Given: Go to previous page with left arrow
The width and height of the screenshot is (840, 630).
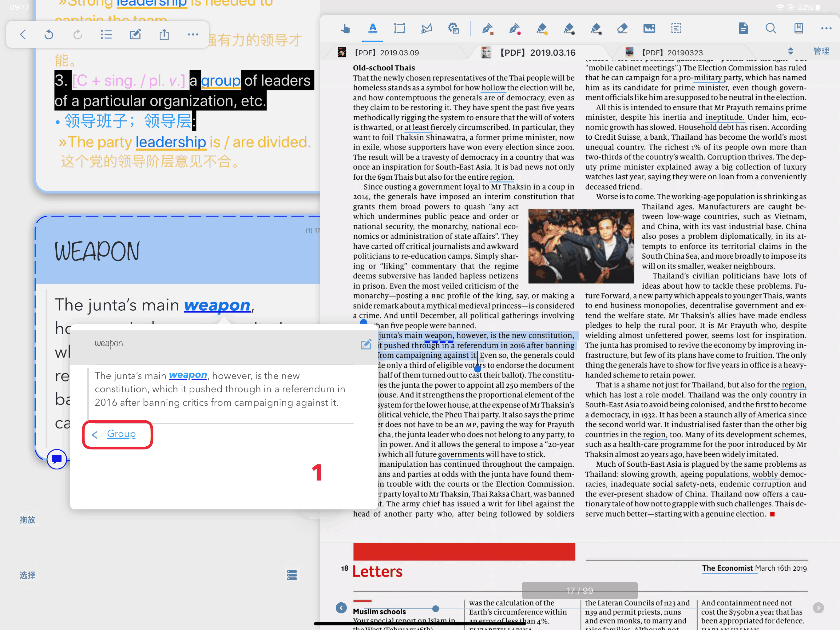Looking at the screenshot, I should [x=341, y=608].
